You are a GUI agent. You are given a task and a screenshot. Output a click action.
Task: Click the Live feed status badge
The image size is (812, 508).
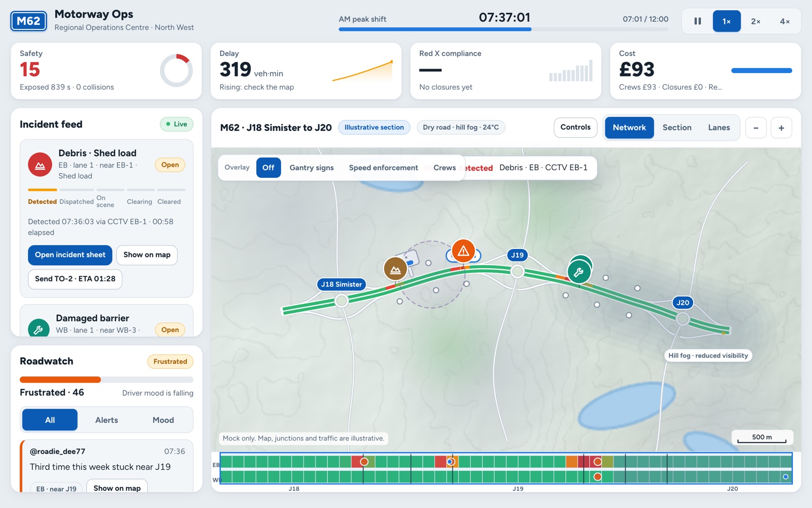pyautogui.click(x=177, y=124)
